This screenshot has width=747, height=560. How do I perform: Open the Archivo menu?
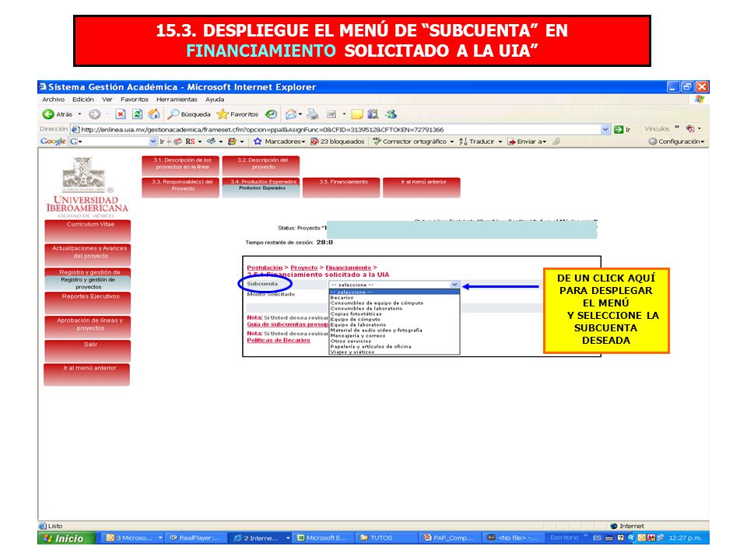[54, 100]
